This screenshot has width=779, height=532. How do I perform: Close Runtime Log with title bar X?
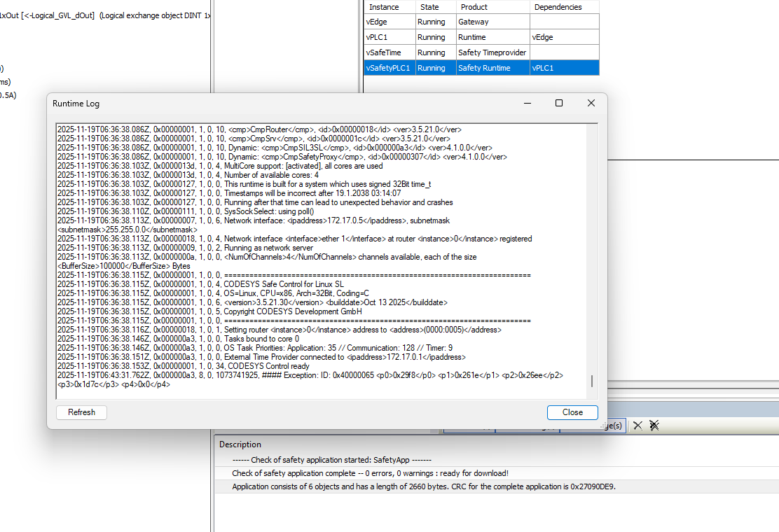click(591, 103)
